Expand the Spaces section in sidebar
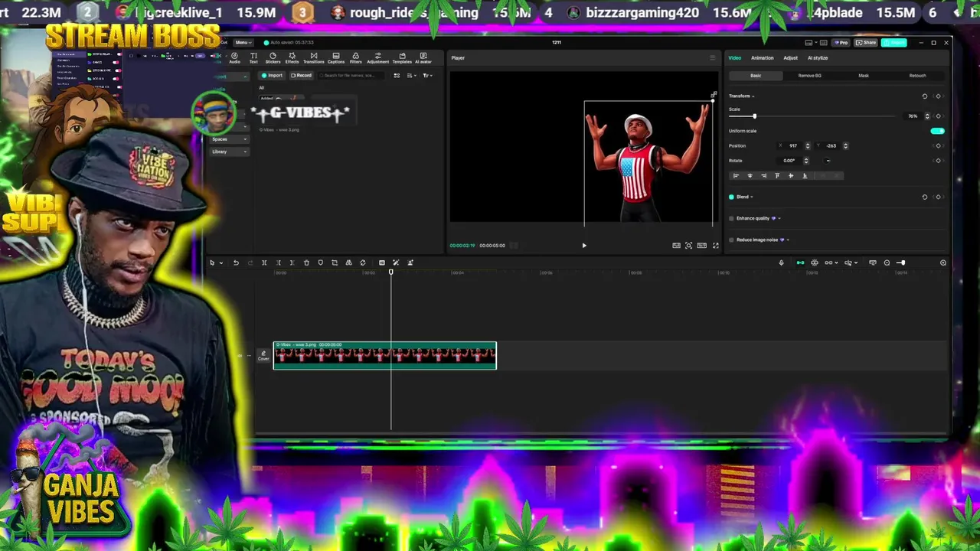 click(229, 139)
